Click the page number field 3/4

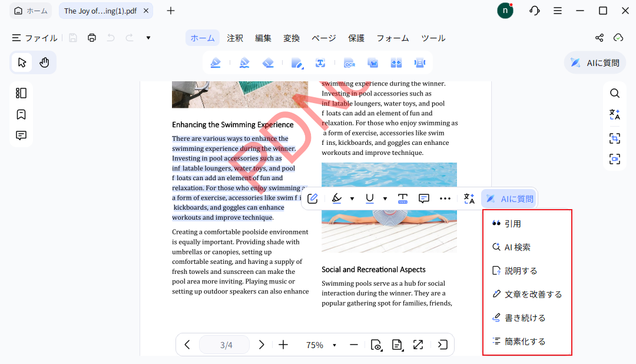pos(226,345)
